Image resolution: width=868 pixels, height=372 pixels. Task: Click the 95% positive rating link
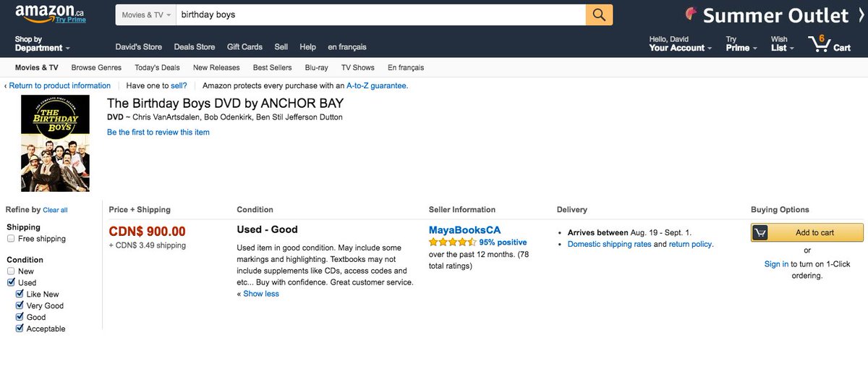coord(503,242)
